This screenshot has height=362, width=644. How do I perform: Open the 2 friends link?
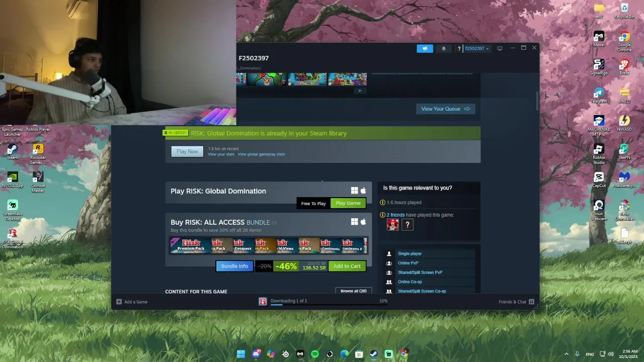(x=395, y=215)
